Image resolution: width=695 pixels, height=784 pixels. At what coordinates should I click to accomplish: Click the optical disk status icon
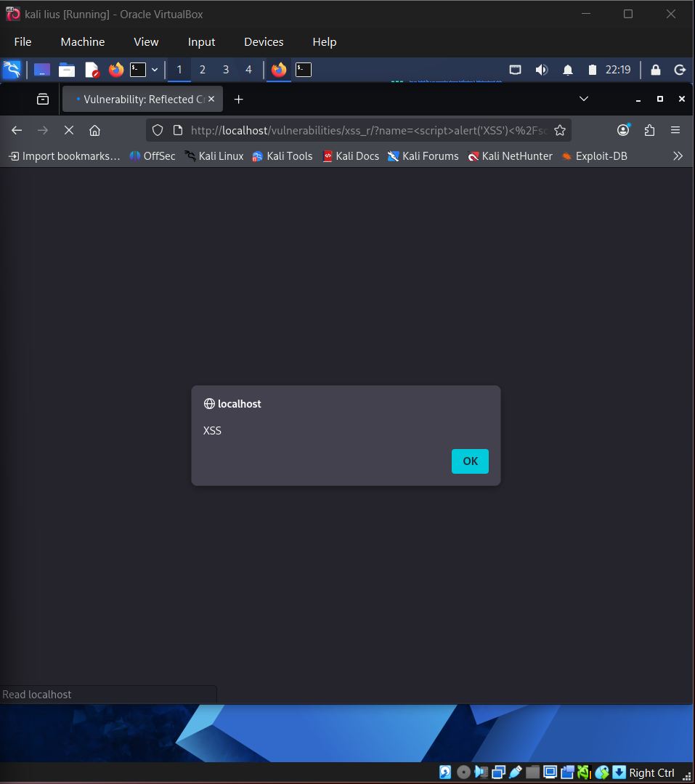pyautogui.click(x=463, y=772)
